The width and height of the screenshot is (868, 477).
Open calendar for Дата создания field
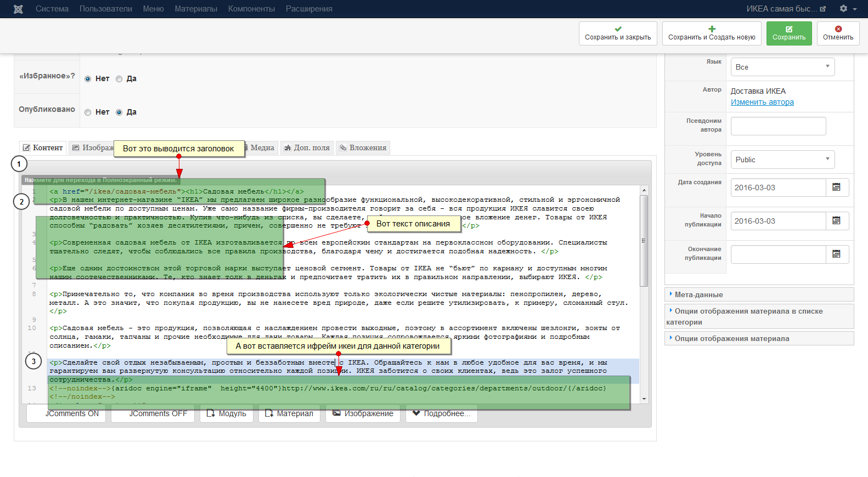pyautogui.click(x=837, y=188)
